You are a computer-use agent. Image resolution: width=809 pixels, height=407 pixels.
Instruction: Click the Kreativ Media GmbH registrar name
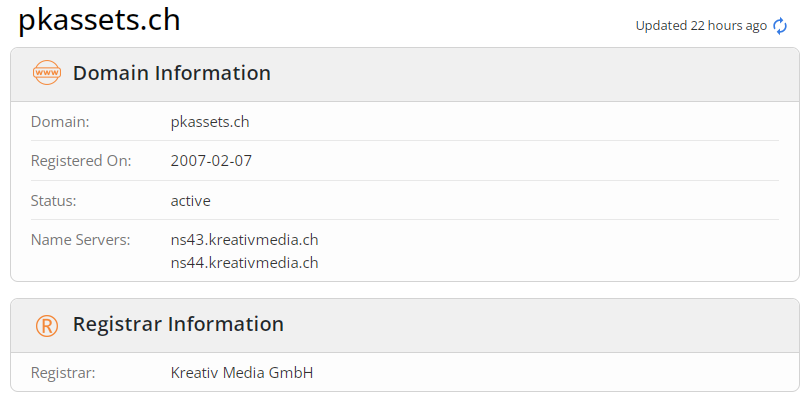click(x=242, y=373)
